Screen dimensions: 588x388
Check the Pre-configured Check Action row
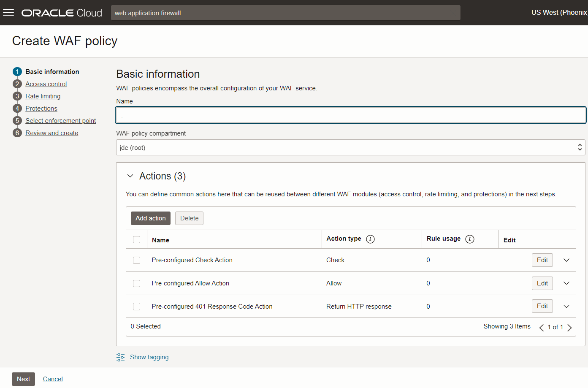(136, 260)
